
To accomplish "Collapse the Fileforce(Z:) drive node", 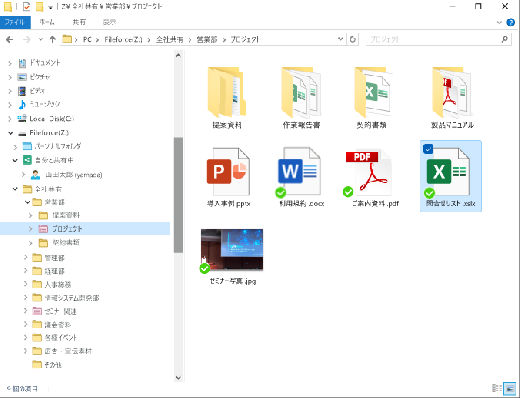I will (11, 133).
